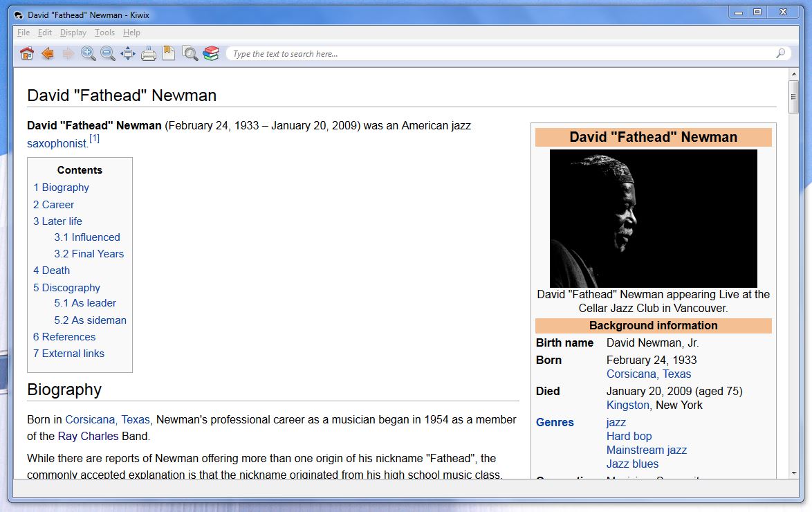Open the jazz genre link
Viewport: 812px width, 512px height.
point(616,423)
